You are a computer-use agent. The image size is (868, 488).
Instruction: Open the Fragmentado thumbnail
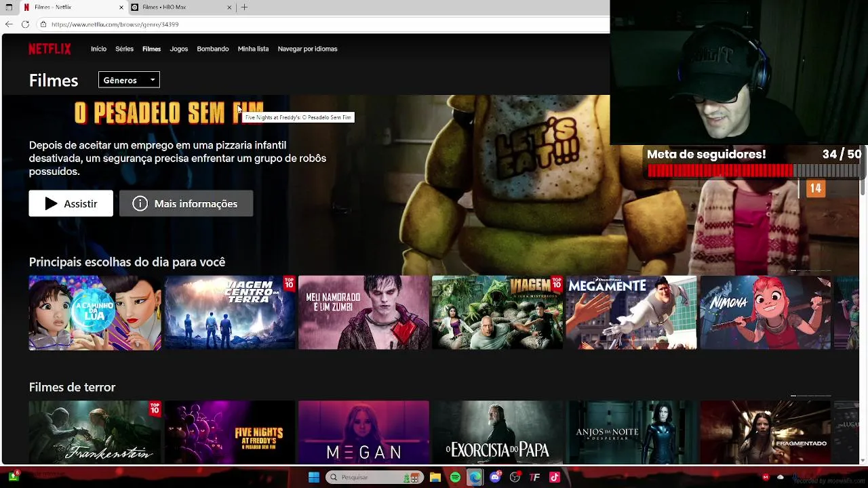pyautogui.click(x=765, y=432)
